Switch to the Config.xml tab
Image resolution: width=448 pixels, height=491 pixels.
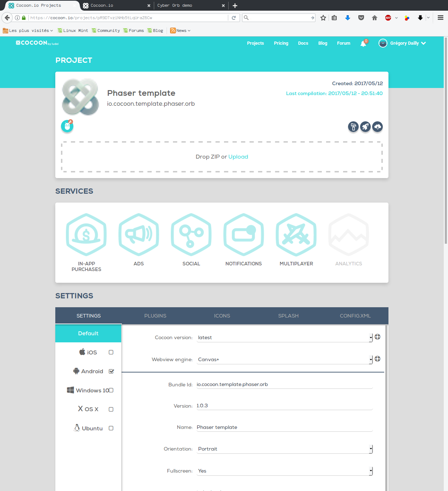355,316
